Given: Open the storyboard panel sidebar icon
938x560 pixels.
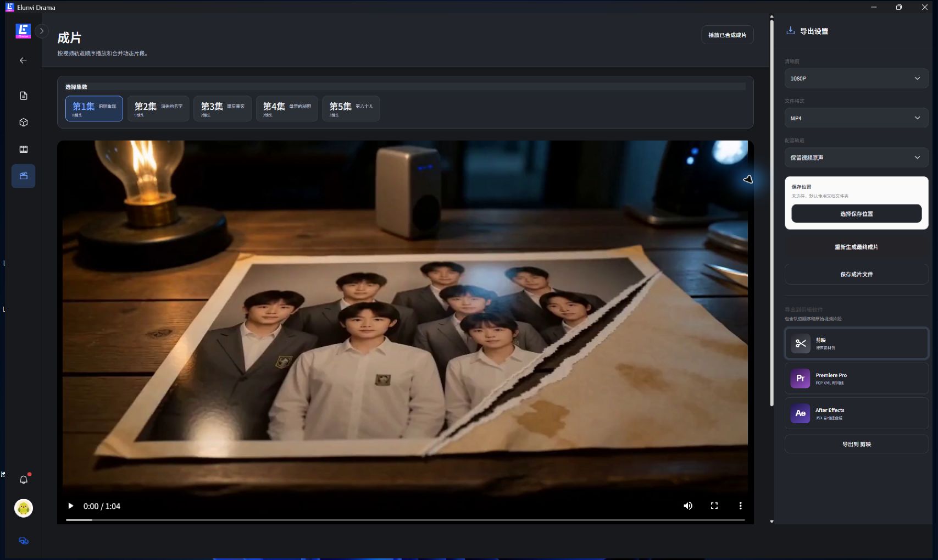Looking at the screenshot, I should click(x=24, y=149).
